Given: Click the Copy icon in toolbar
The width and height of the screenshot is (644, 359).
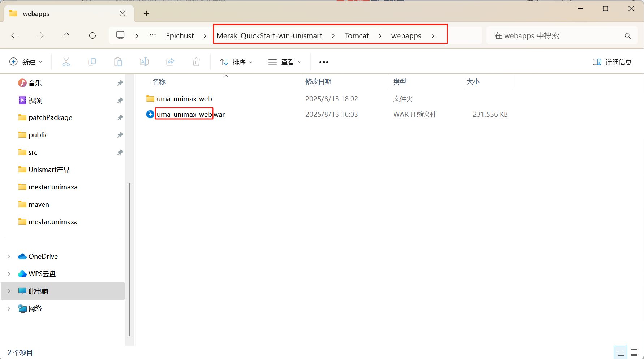Looking at the screenshot, I should click(x=92, y=62).
